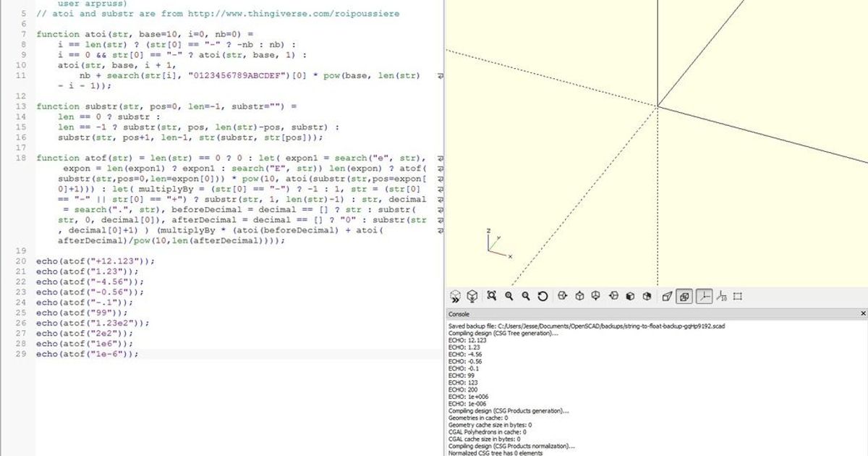Click the View All magnifier icon
Screen dimensions: 868x456
492,296
